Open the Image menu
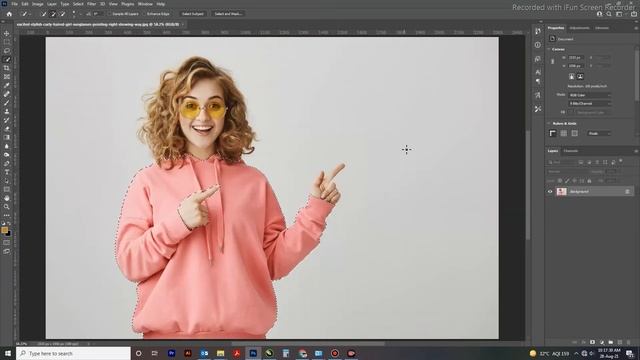 pos(38,4)
